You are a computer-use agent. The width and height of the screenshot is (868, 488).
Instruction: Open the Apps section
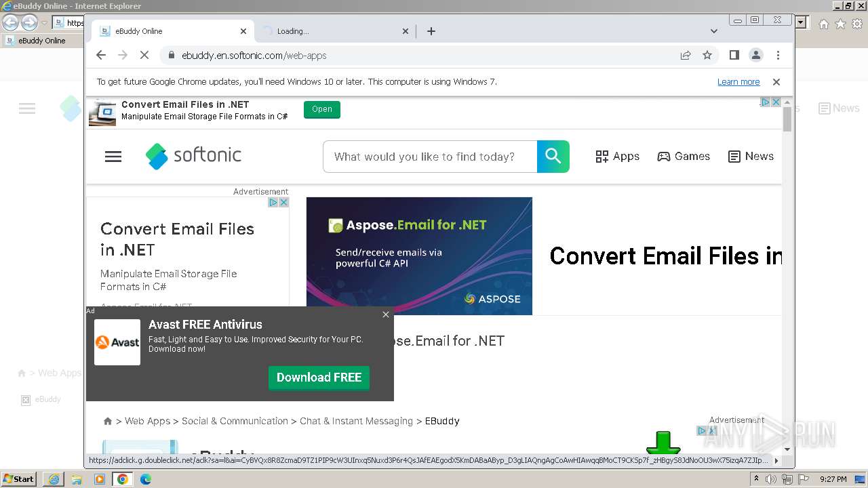point(618,157)
